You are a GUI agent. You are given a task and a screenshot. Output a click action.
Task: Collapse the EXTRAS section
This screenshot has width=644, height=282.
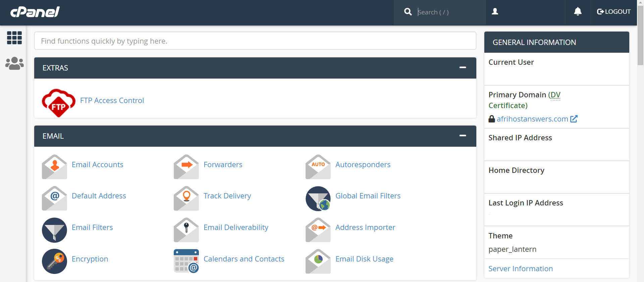(x=463, y=67)
